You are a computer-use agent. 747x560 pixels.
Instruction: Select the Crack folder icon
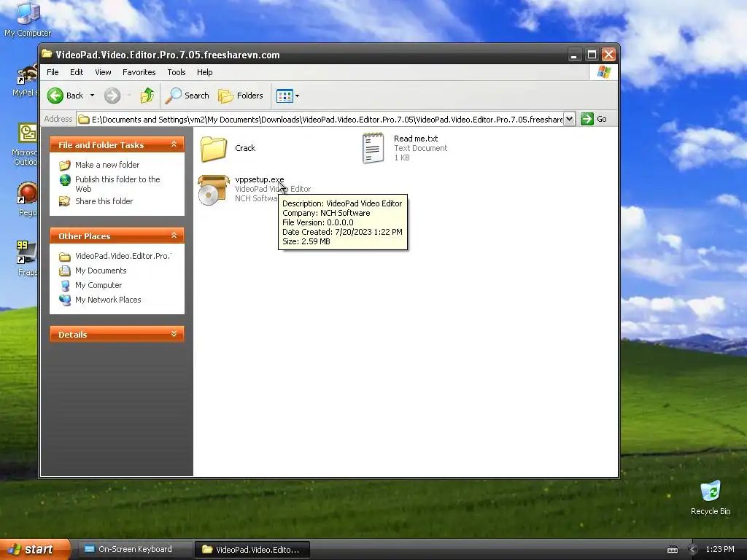pos(214,149)
